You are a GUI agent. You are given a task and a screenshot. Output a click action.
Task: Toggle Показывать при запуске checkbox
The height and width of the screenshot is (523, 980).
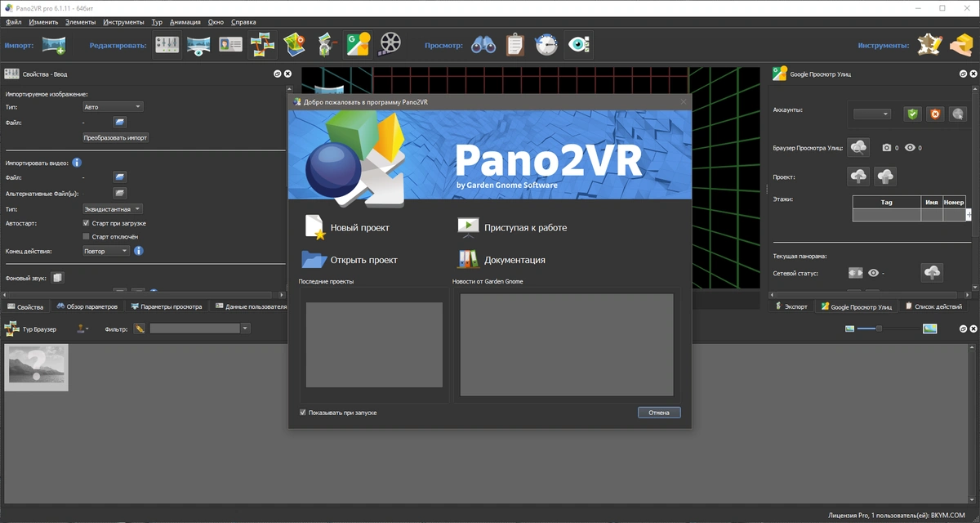303,413
